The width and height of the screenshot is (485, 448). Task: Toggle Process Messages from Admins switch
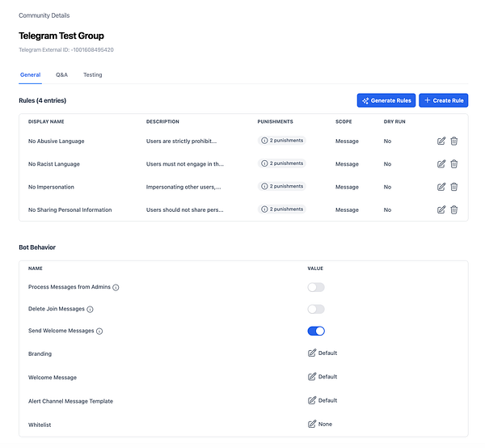point(316,287)
